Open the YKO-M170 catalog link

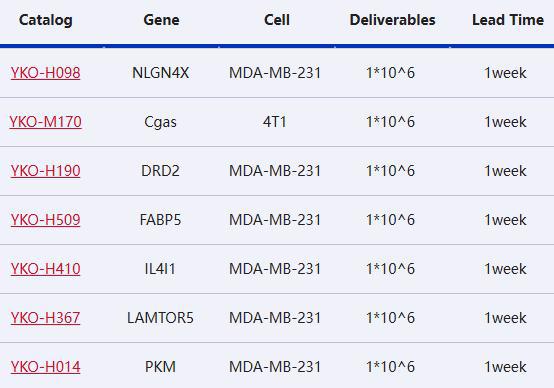pos(46,122)
